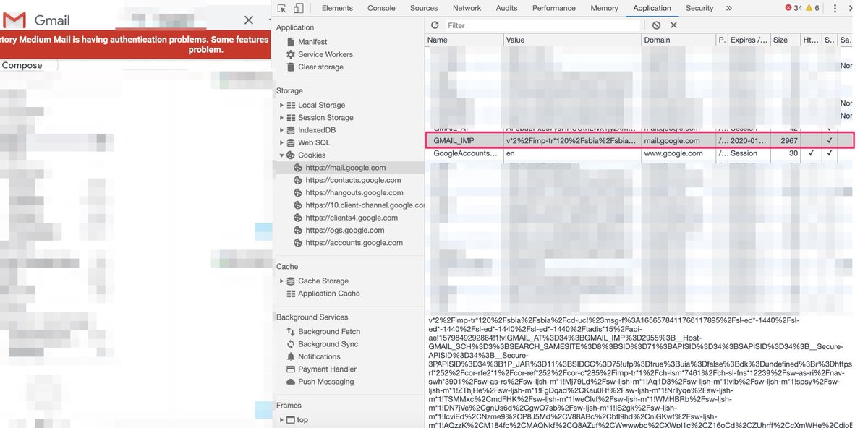Sort cookies by Name column header

coord(464,40)
